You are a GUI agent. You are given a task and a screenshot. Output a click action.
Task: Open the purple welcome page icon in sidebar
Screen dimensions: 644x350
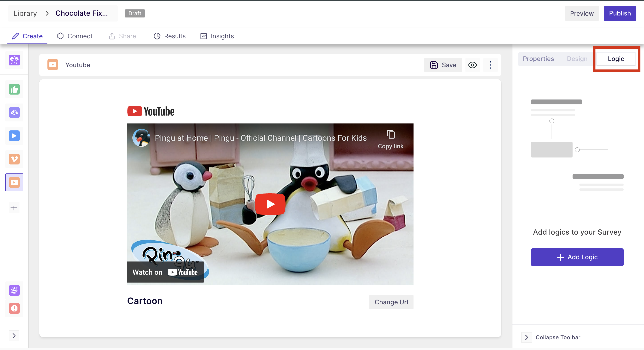[14, 60]
